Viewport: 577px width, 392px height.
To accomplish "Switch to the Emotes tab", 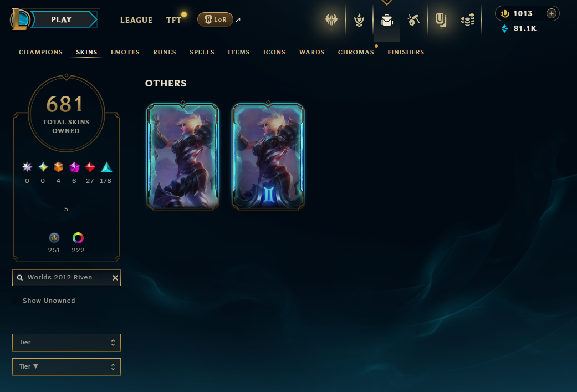I will 125,52.
